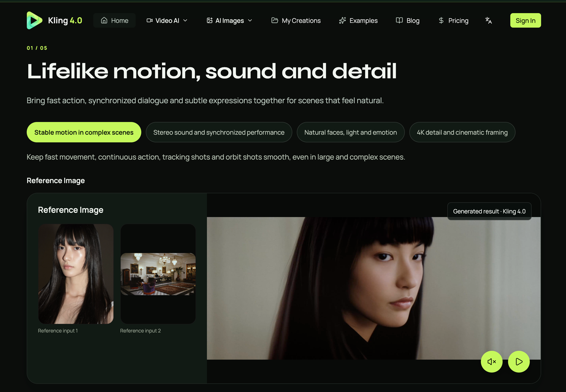Click the camera icon beside Video AI
The width and height of the screenshot is (566, 392).
pos(150,20)
